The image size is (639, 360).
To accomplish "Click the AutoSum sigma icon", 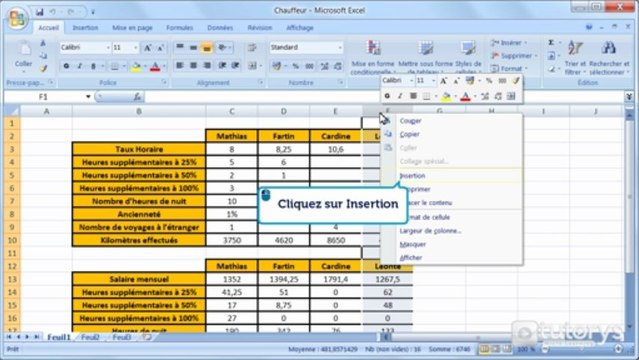I will tap(551, 43).
